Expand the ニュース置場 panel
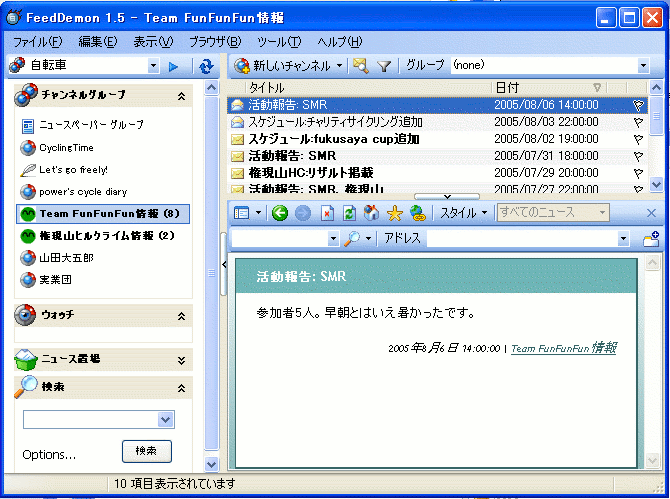Image resolution: width=670 pixels, height=499 pixels. (181, 360)
